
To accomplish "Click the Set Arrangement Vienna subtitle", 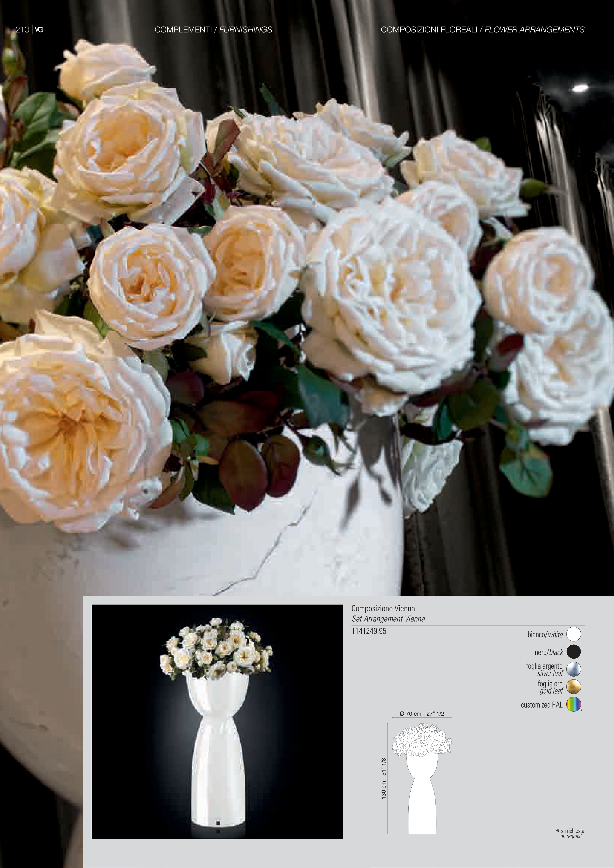I will [x=388, y=619].
